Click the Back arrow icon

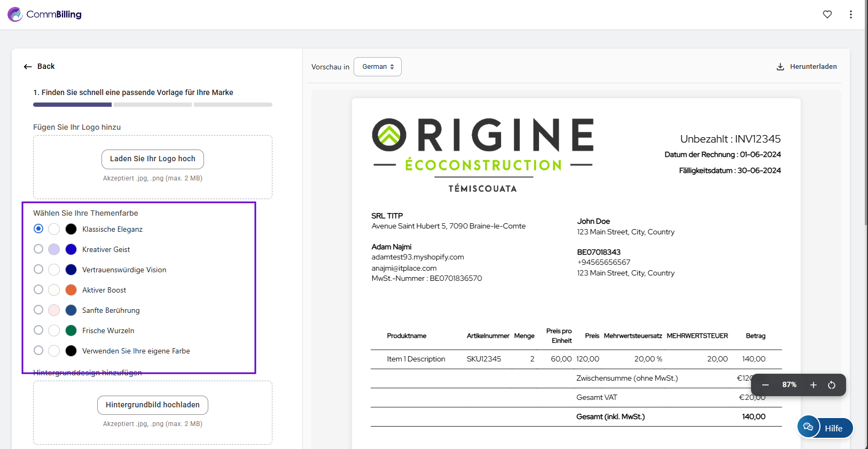[x=28, y=67]
